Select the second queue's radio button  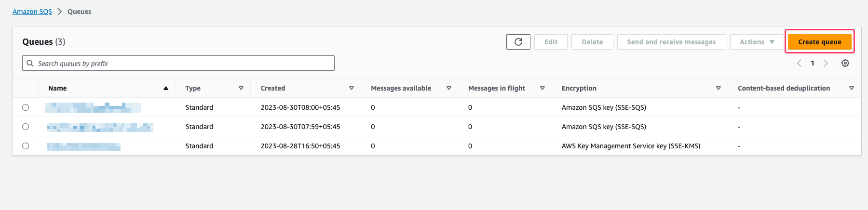(26, 127)
